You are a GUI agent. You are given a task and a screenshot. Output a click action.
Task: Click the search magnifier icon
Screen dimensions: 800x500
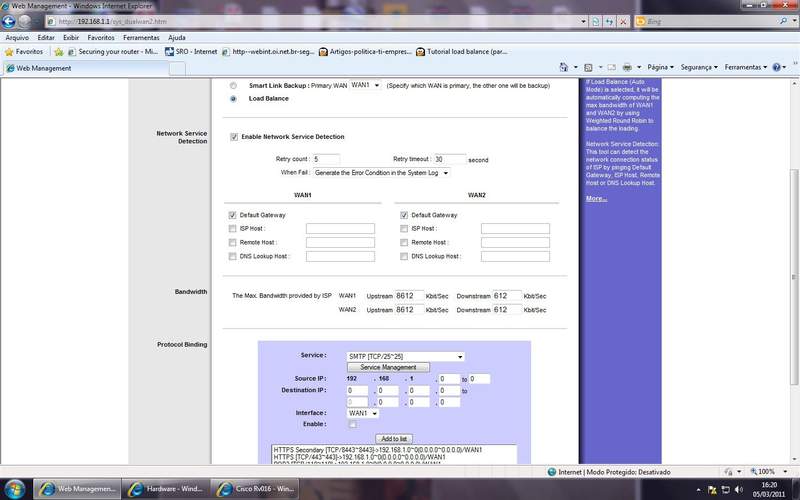(x=783, y=21)
